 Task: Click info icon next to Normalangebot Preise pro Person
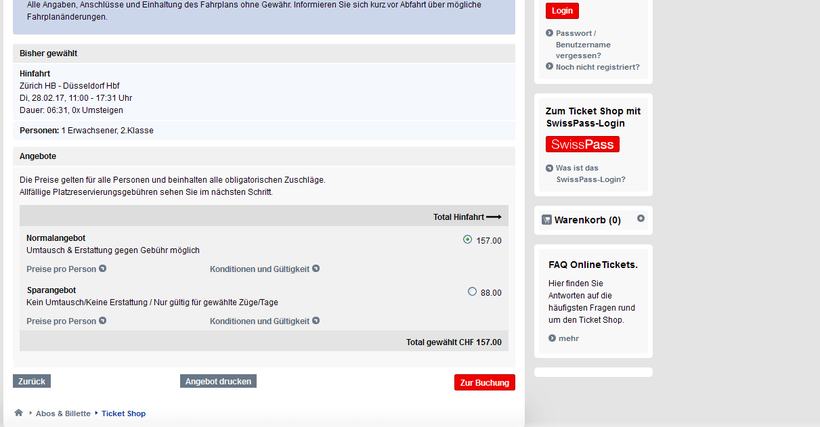[x=102, y=269]
